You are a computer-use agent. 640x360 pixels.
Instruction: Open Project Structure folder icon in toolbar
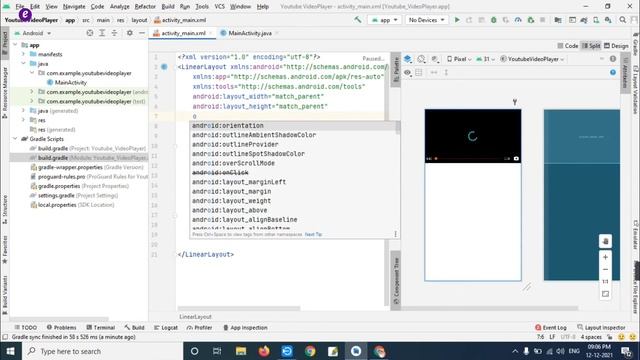coord(558,20)
